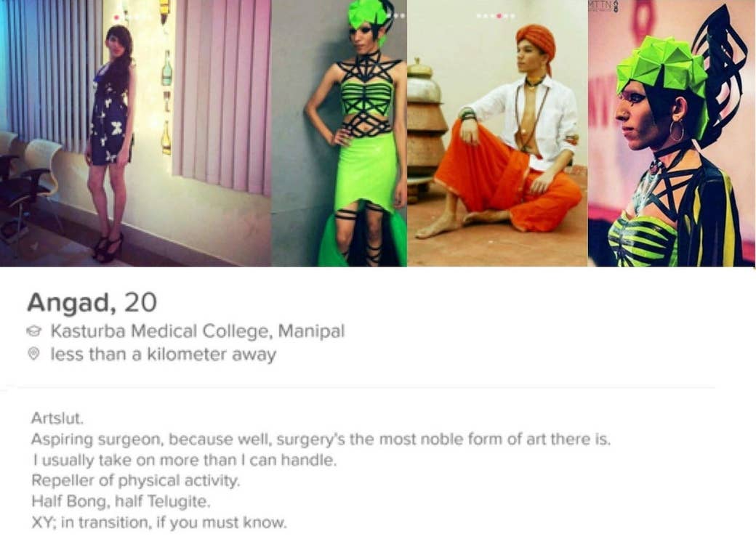This screenshot has height=547, width=756.
Task: Click the graduation cap icon beside college name
Action: tap(33, 331)
